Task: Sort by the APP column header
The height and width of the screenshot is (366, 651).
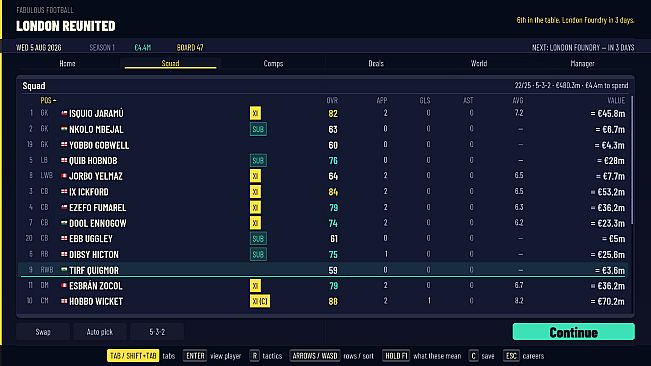Action: point(382,100)
